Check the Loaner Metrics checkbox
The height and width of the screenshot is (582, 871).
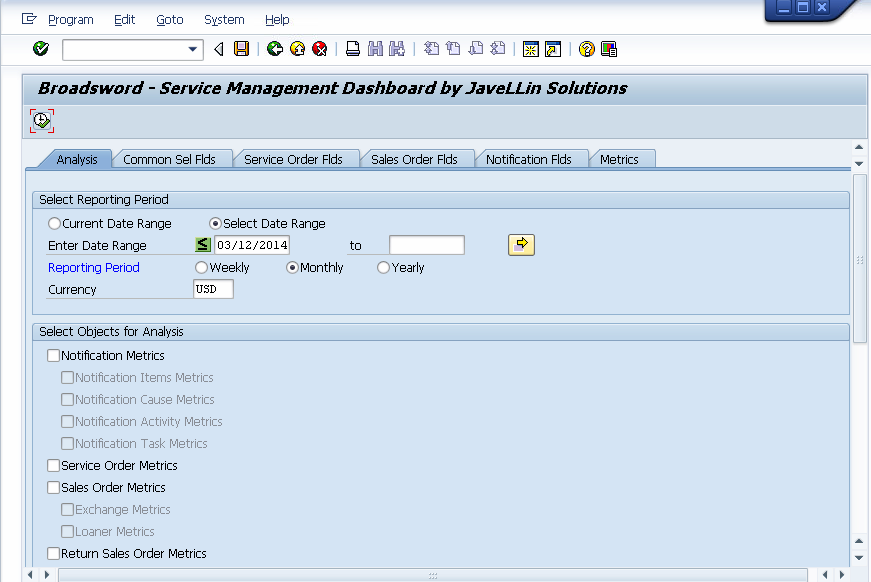point(67,531)
